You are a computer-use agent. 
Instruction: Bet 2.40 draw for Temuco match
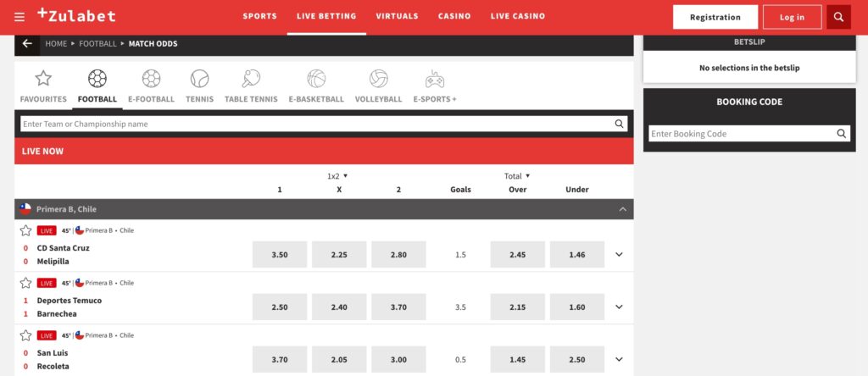[x=339, y=307]
